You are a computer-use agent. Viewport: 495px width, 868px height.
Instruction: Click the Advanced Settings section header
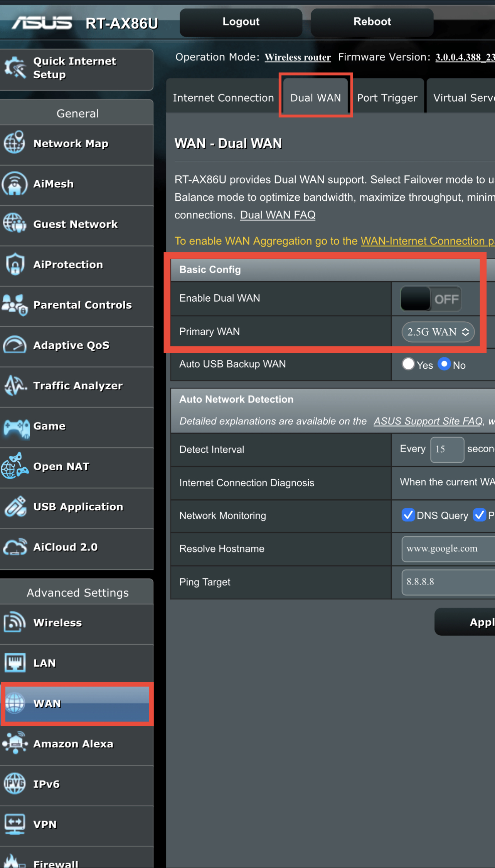pos(77,593)
